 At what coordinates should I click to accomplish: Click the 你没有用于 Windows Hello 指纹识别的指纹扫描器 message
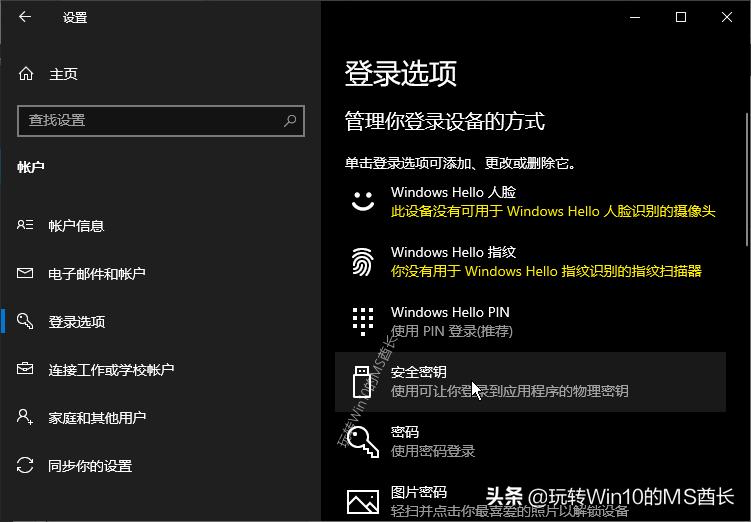(546, 271)
